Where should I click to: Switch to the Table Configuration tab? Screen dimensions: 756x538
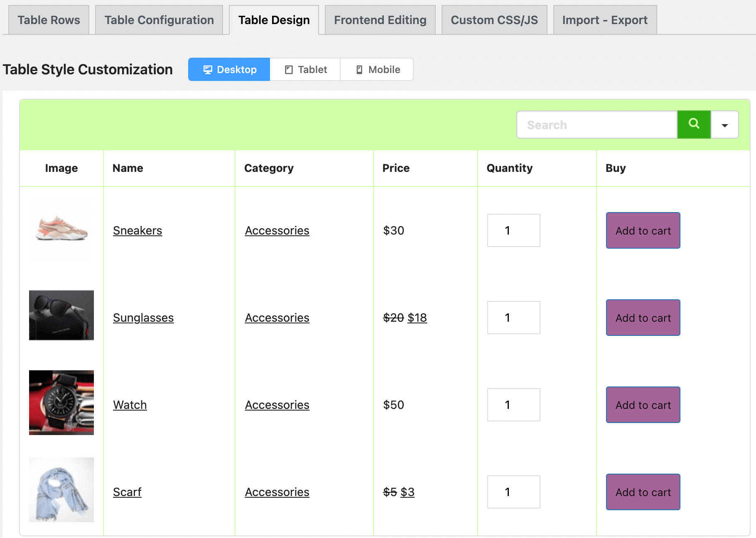coord(159,20)
